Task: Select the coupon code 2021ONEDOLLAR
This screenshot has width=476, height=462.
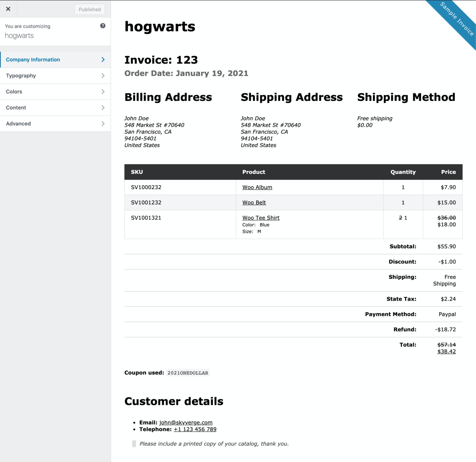Action: pyautogui.click(x=187, y=372)
